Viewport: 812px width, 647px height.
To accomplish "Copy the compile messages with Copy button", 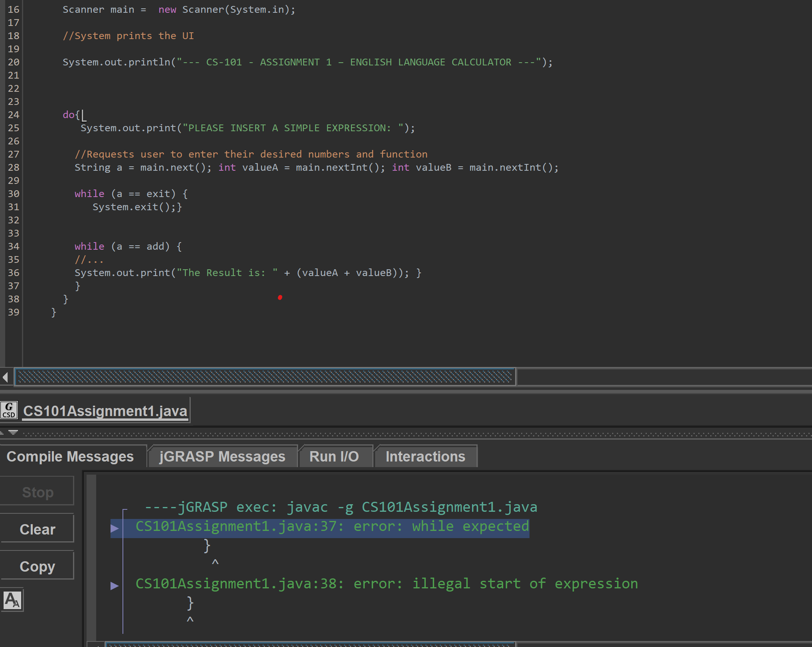I will coord(37,566).
